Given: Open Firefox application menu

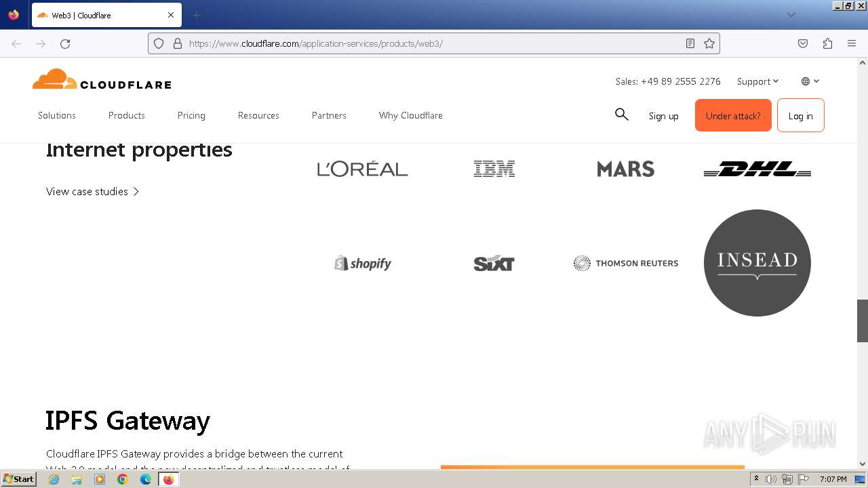Looking at the screenshot, I should click(852, 43).
